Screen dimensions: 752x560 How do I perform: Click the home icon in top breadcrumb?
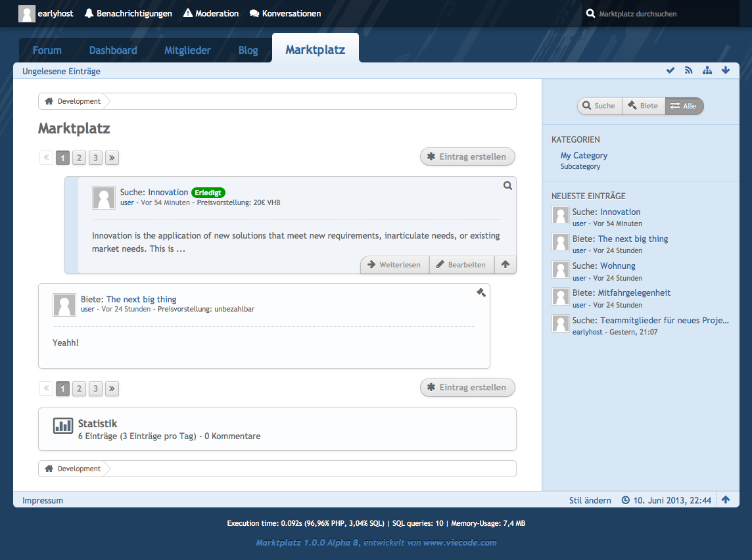click(49, 101)
